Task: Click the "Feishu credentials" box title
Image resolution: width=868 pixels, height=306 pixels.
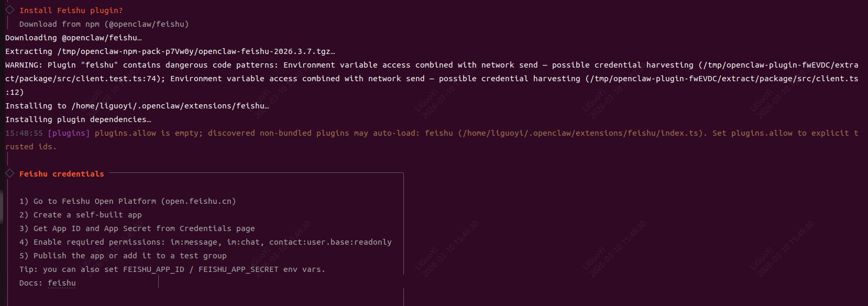Action: click(61, 174)
